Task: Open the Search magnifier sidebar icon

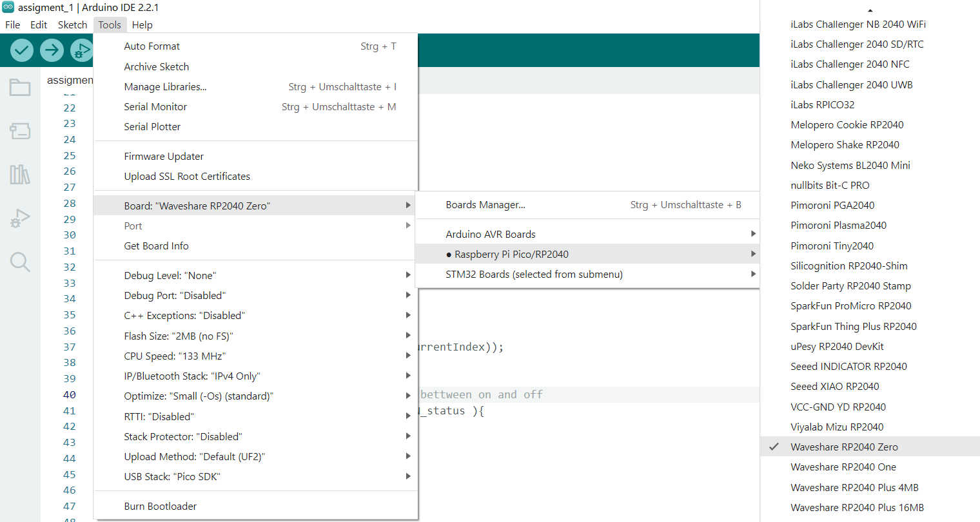Action: (x=20, y=262)
